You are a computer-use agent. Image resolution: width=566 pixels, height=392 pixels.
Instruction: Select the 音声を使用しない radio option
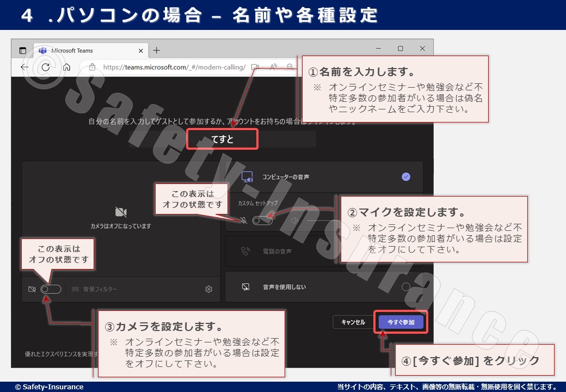click(x=405, y=287)
